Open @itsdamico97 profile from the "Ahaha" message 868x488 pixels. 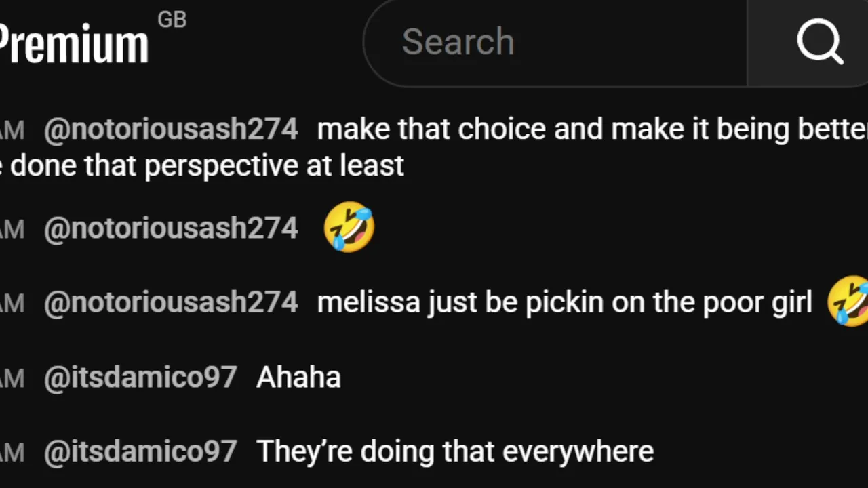(x=140, y=378)
